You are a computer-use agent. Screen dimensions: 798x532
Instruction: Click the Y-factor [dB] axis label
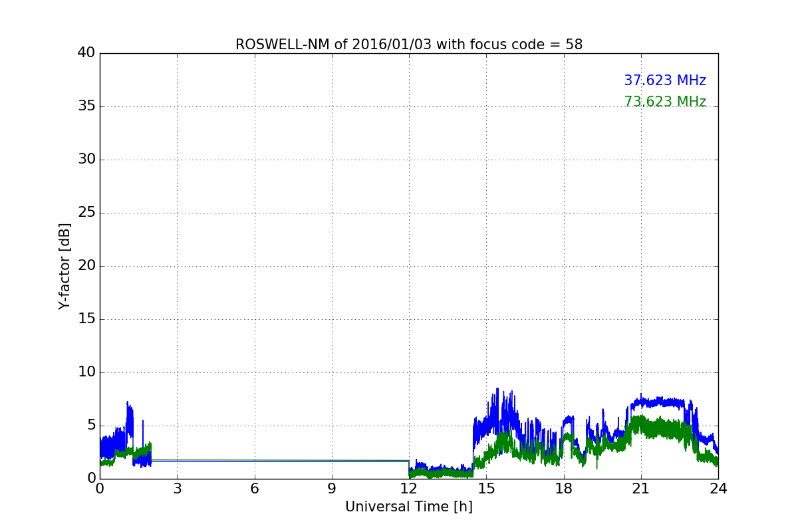tap(65, 266)
